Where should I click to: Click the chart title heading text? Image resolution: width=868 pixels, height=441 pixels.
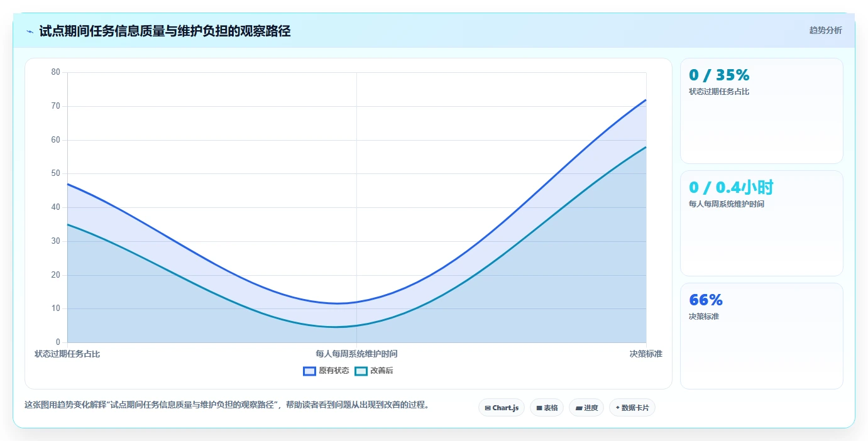click(x=165, y=31)
